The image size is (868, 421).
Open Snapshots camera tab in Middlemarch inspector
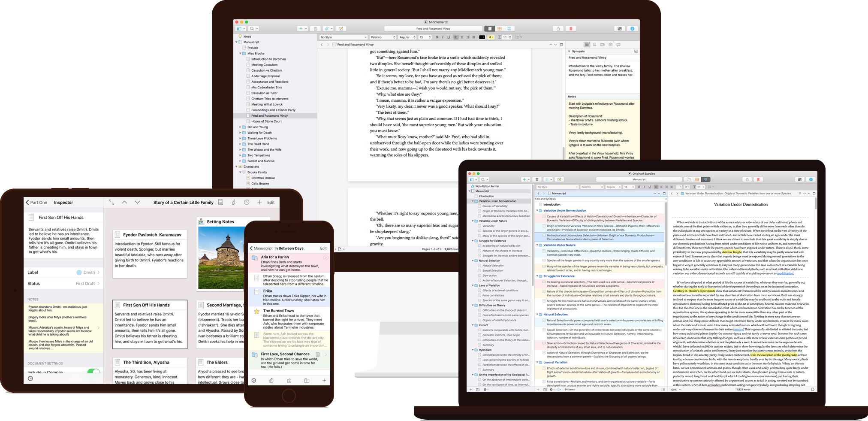(x=611, y=45)
